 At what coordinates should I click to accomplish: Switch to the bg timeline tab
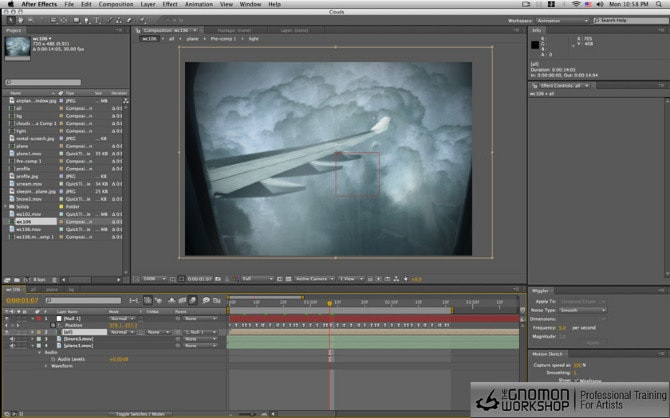(x=71, y=290)
